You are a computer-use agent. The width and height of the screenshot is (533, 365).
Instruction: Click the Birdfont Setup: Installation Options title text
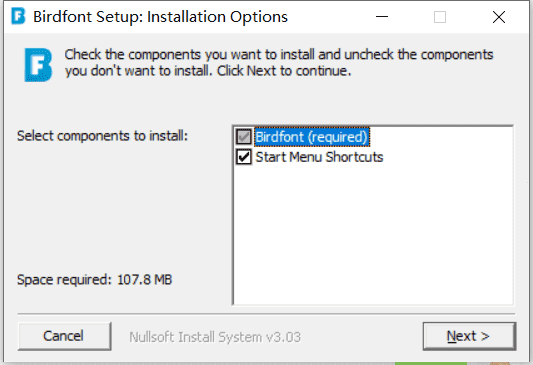(160, 17)
